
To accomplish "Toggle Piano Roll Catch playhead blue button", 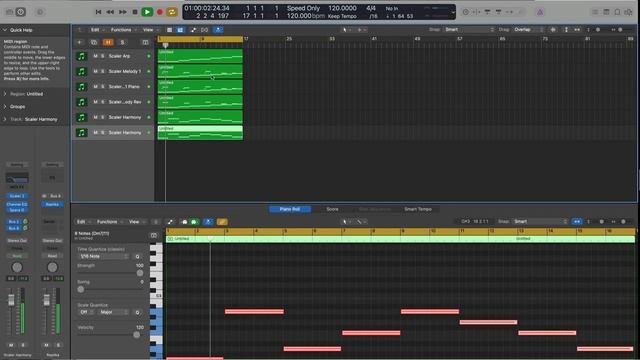I will (208, 222).
